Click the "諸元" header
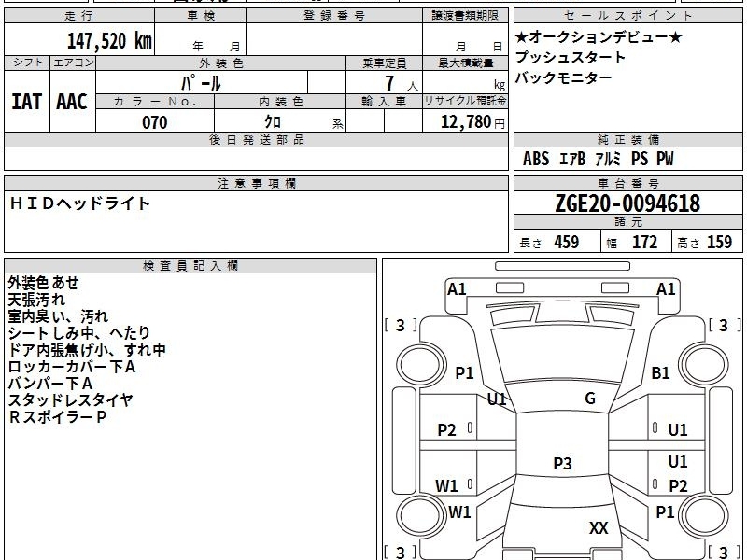The height and width of the screenshot is (560, 747). pyautogui.click(x=627, y=222)
